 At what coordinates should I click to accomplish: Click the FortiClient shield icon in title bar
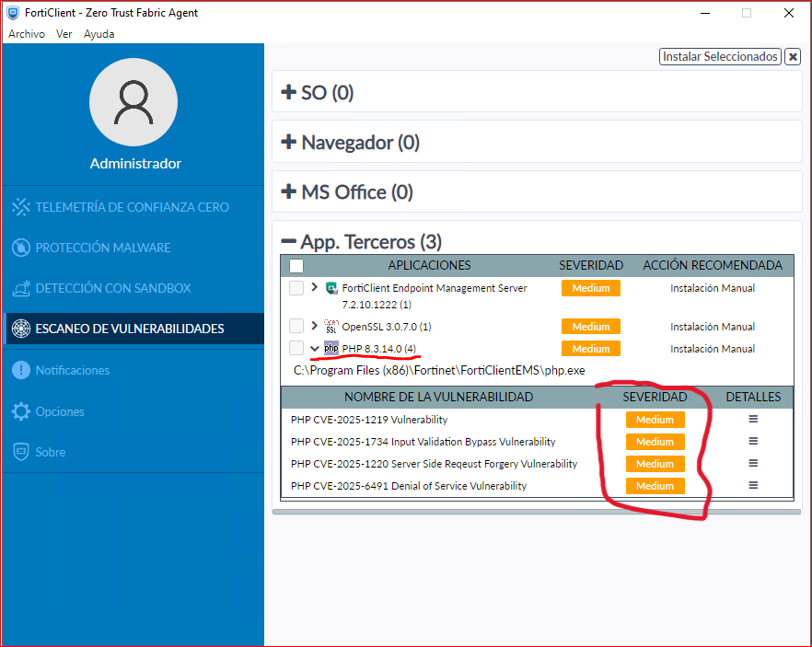click(x=13, y=12)
